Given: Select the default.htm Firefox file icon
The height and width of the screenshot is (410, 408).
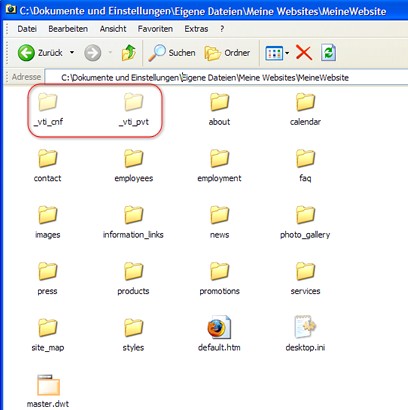Looking at the screenshot, I should coord(219,327).
